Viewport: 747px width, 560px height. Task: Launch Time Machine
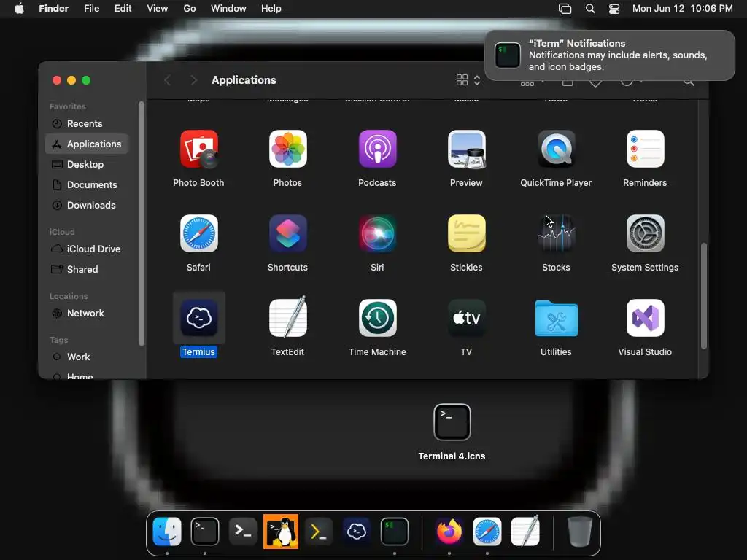coord(377,318)
